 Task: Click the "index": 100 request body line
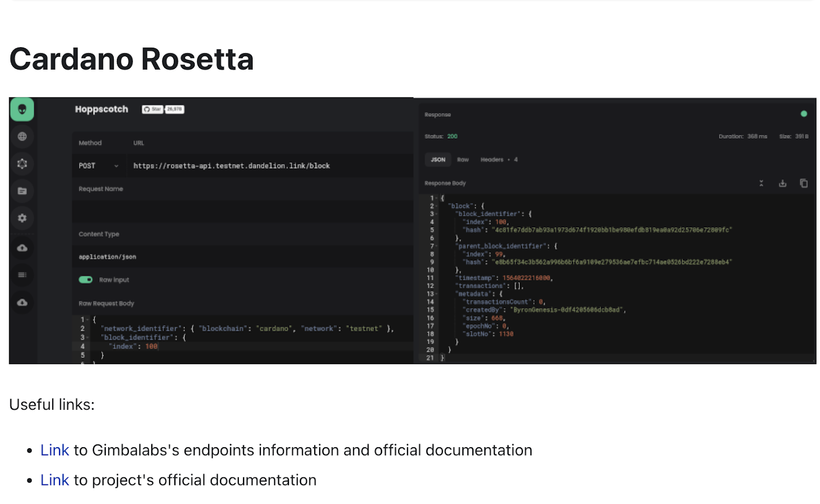tap(134, 347)
